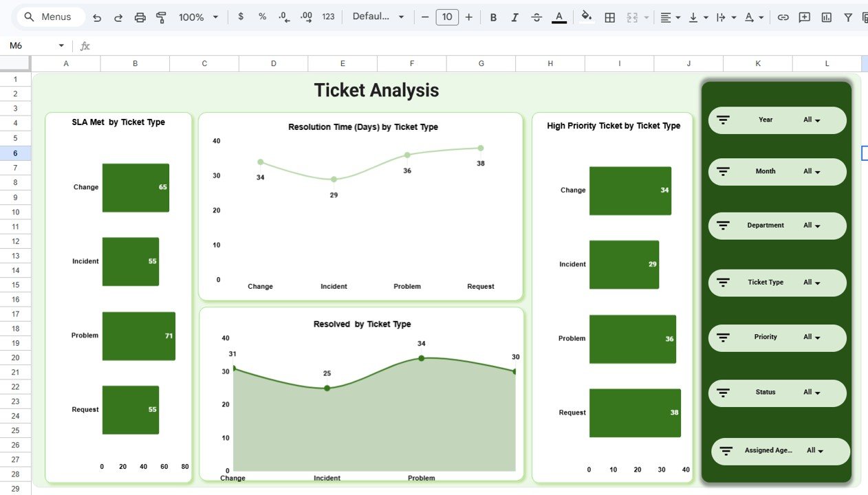Viewport: 868px width, 495px height.
Task: Create a filter
Action: point(848,16)
